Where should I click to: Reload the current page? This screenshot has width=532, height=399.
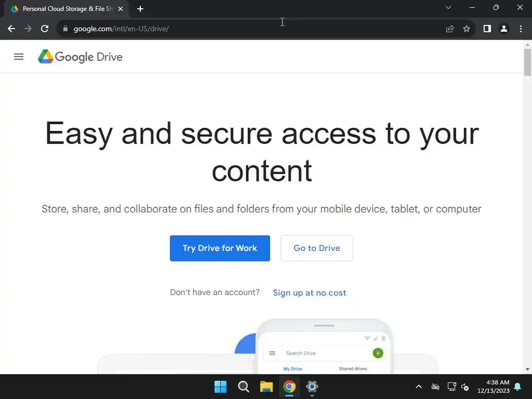pyautogui.click(x=45, y=29)
